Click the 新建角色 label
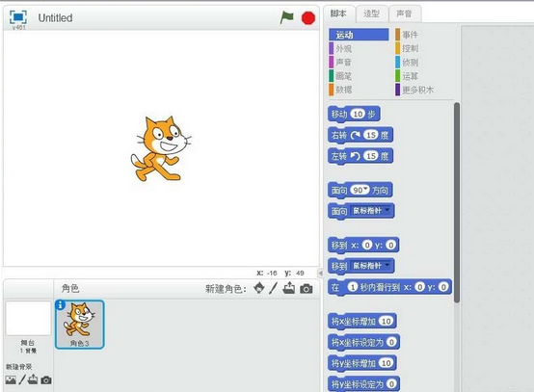Image resolution: width=534 pixels, height=392 pixels. coord(226,289)
